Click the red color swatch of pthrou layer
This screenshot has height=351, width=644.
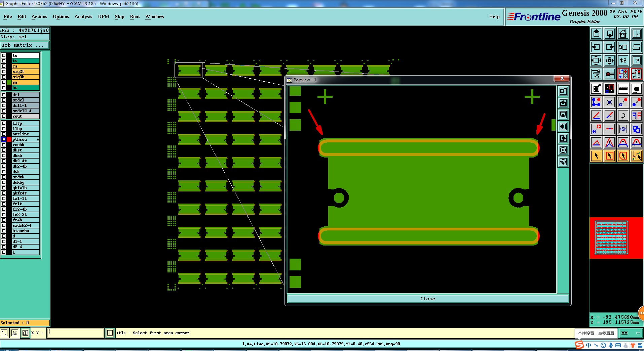tap(9, 139)
